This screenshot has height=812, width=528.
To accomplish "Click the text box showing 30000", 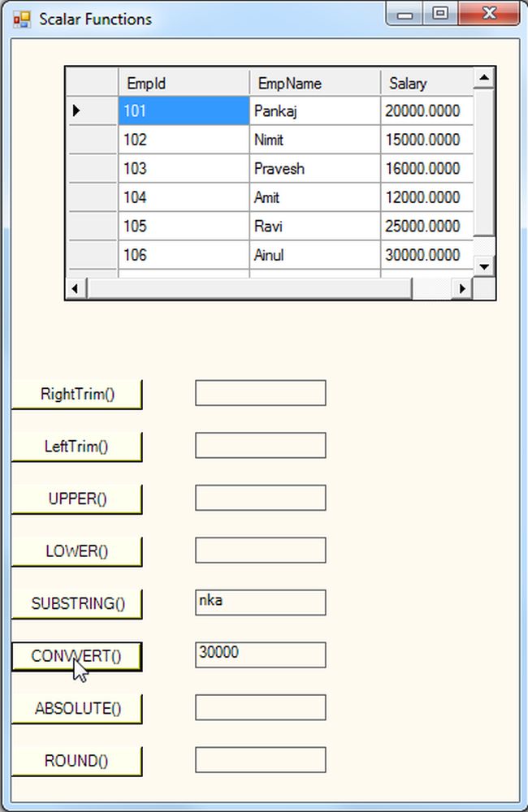I will point(260,654).
